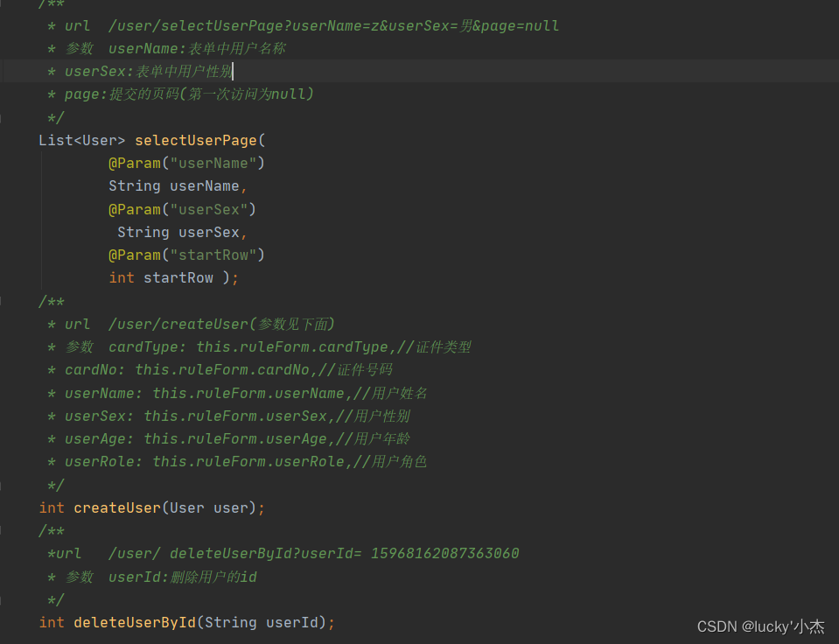Screen dimensions: 839x644
Task: Click the comment line 'cardType: this.ruleForm.cardType'
Action: (x=259, y=346)
